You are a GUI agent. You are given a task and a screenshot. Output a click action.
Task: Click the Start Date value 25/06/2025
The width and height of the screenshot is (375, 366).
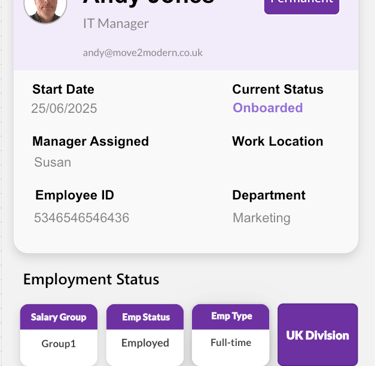[x=64, y=108]
